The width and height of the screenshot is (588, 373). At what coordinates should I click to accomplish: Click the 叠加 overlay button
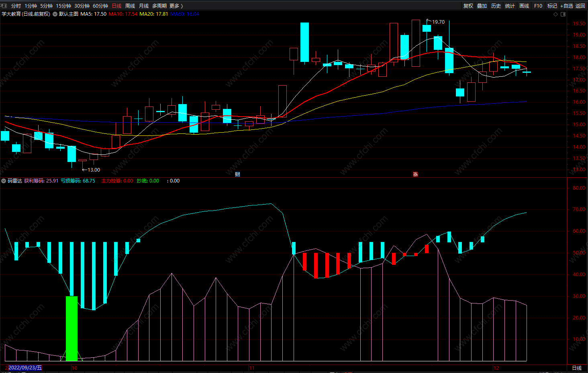[x=482, y=6]
